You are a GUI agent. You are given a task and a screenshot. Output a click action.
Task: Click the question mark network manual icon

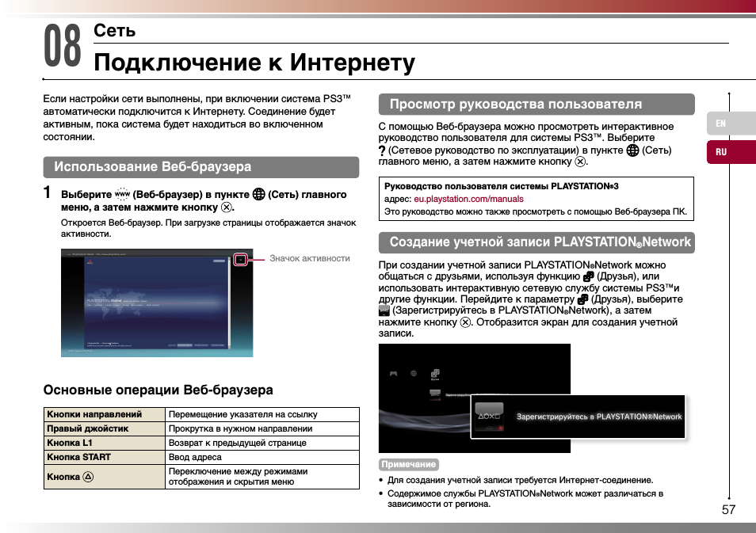(x=382, y=150)
